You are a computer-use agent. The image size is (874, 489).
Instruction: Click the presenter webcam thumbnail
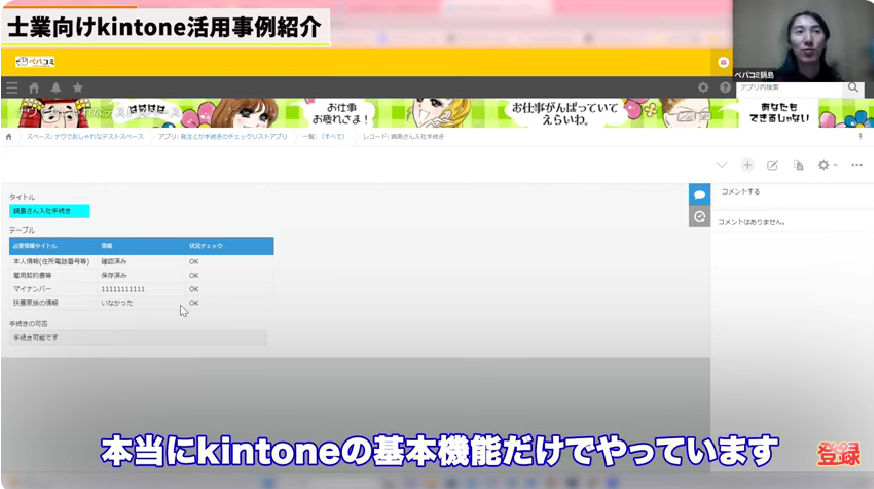pos(803,40)
